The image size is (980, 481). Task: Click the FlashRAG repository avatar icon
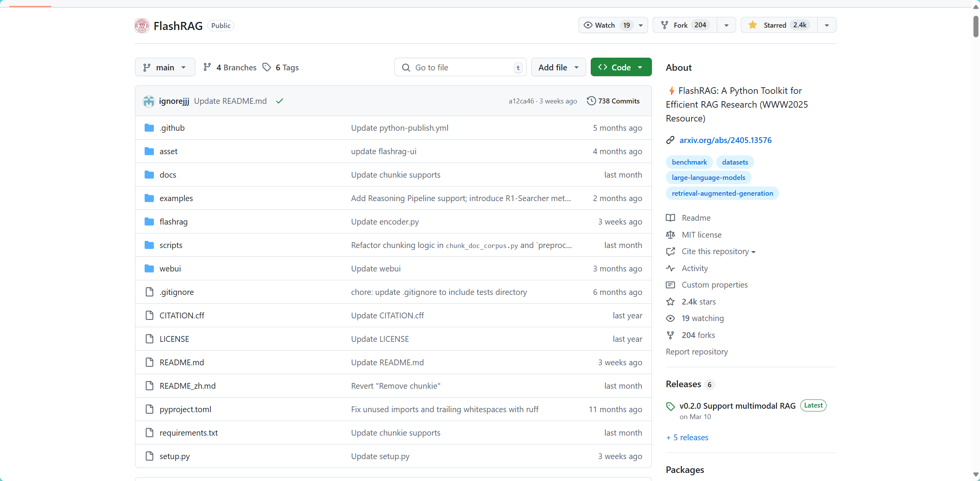142,26
